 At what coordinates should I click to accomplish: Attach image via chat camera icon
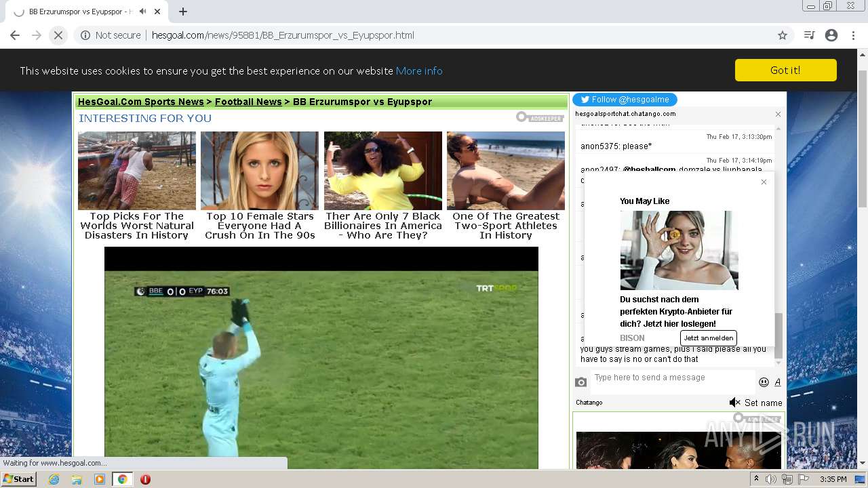pos(580,382)
